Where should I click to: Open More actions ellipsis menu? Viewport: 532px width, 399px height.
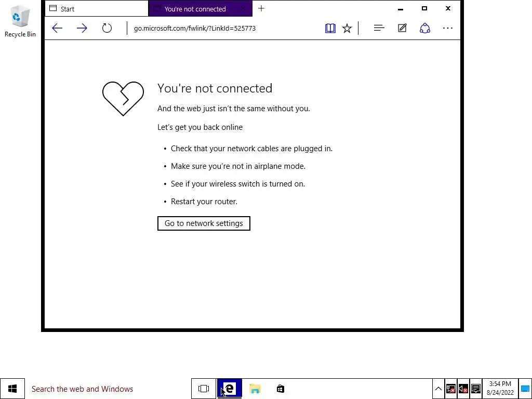point(448,28)
